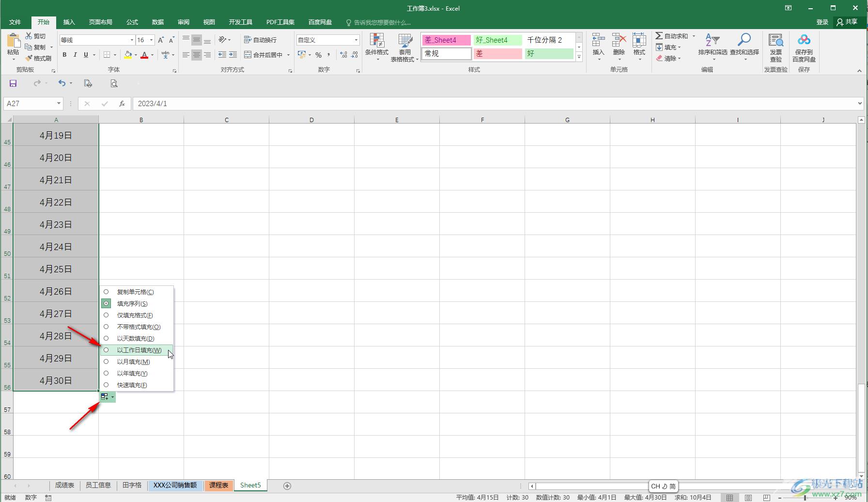Open Conditional Formatting (条件格式)
868x502 pixels.
click(376, 47)
